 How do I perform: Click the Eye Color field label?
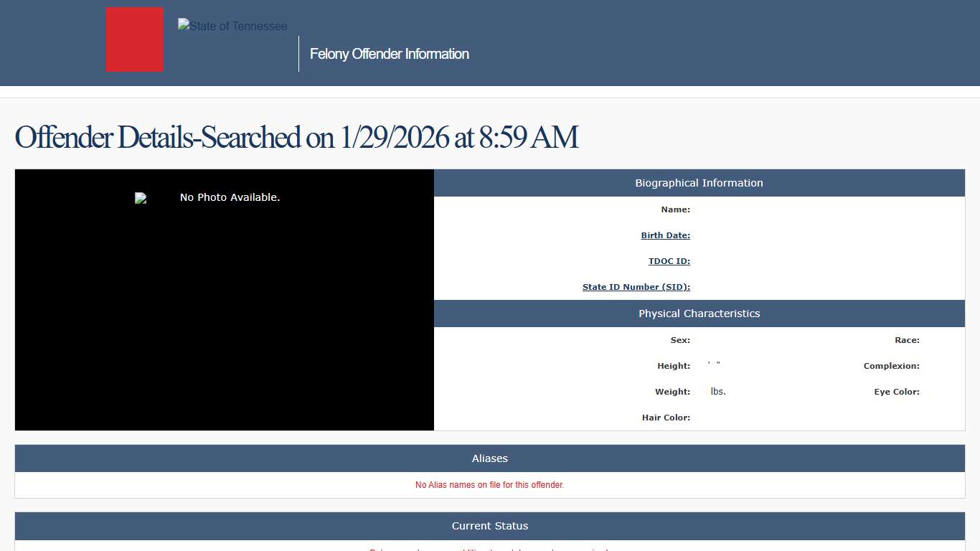(x=896, y=392)
